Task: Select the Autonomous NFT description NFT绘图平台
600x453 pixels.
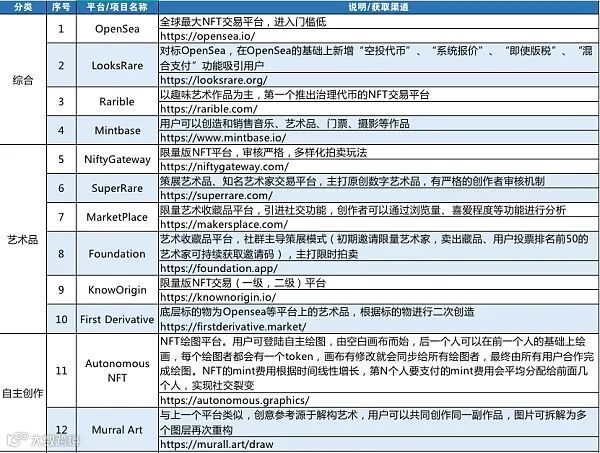Action: 377,363
